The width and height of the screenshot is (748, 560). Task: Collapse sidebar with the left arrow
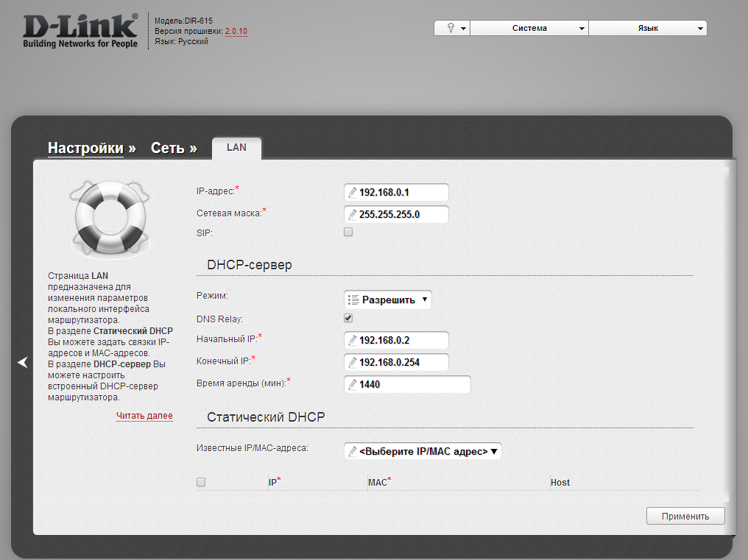[x=23, y=362]
